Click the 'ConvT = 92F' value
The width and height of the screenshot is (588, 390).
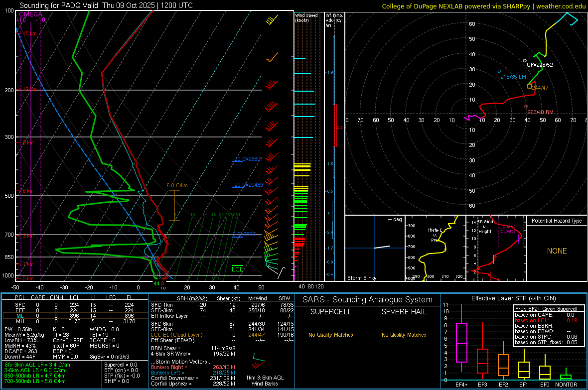[x=68, y=340]
